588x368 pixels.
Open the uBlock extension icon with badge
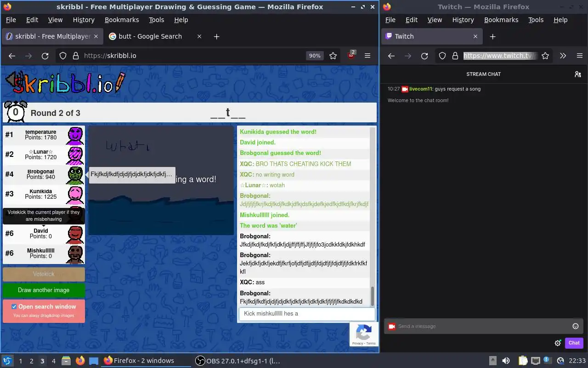click(351, 55)
